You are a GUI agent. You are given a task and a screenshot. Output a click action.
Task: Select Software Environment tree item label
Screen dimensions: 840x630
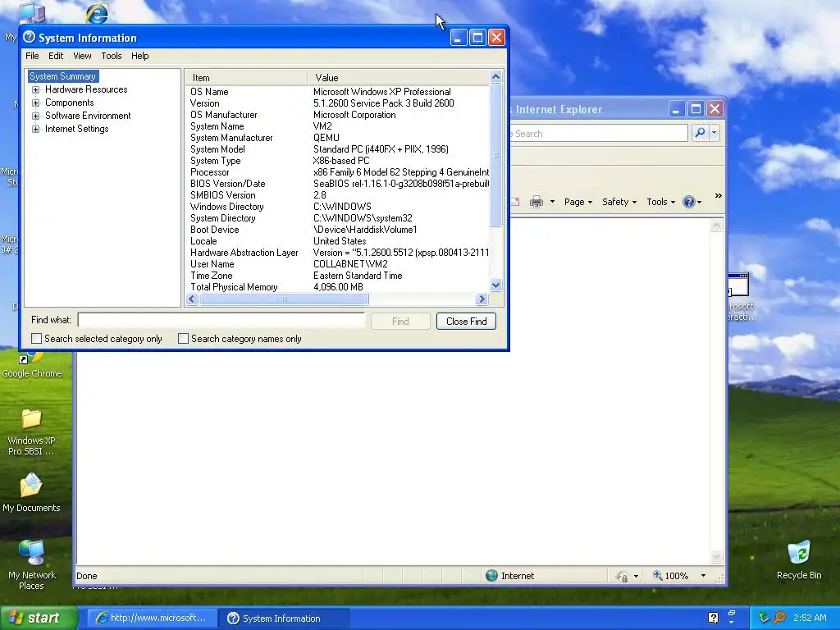pos(88,116)
